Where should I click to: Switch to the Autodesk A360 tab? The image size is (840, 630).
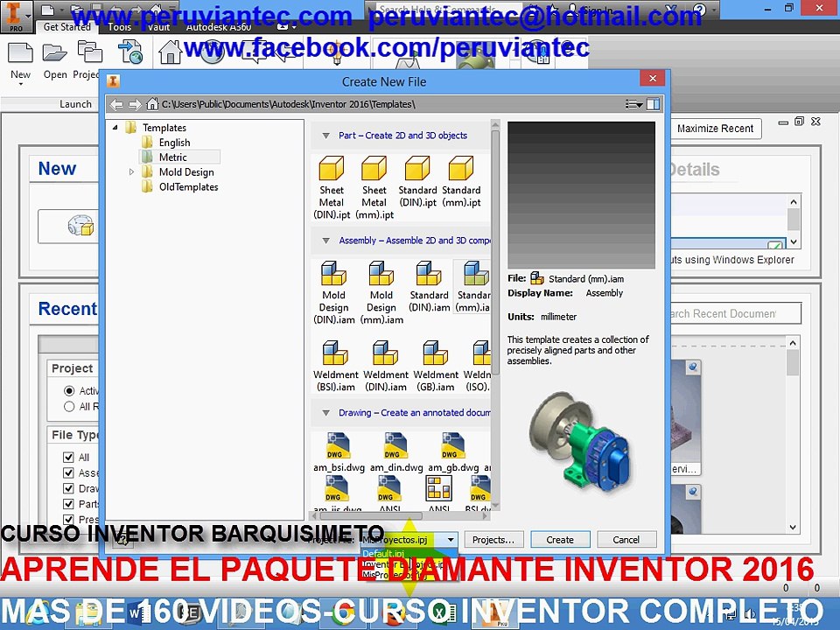[x=219, y=27]
